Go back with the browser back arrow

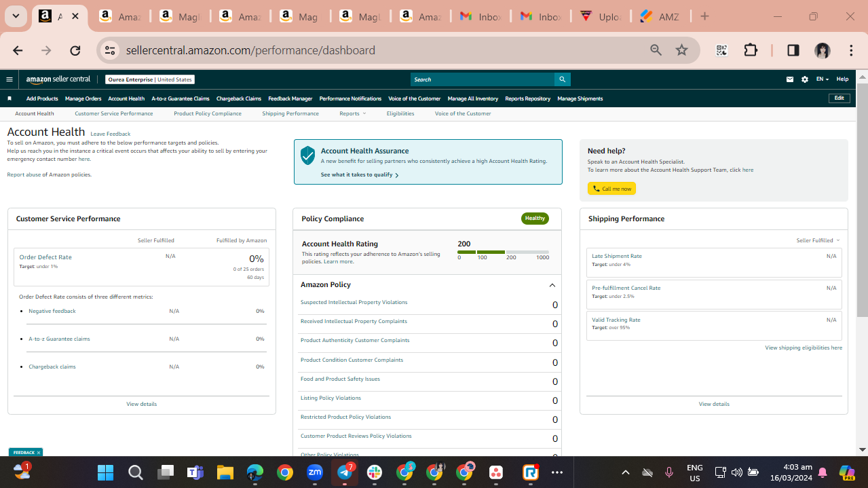18,50
